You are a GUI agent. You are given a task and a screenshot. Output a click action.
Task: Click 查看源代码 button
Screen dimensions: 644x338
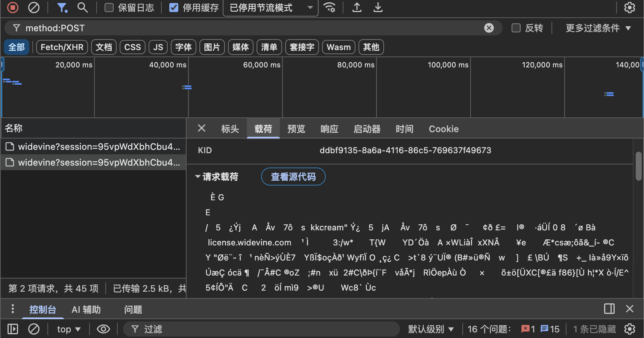[x=293, y=177]
